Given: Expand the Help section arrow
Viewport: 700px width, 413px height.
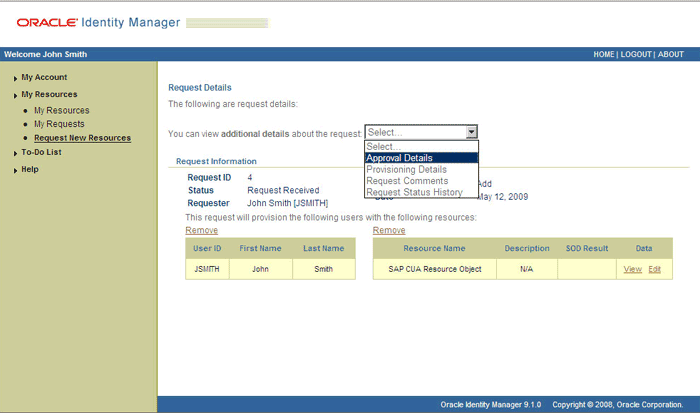Looking at the screenshot, I should point(16,171).
